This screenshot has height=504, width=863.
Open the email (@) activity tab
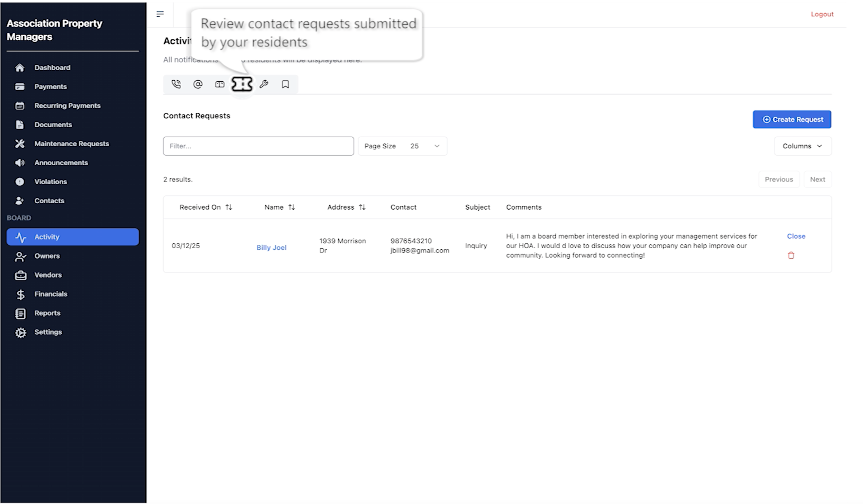[x=198, y=84]
